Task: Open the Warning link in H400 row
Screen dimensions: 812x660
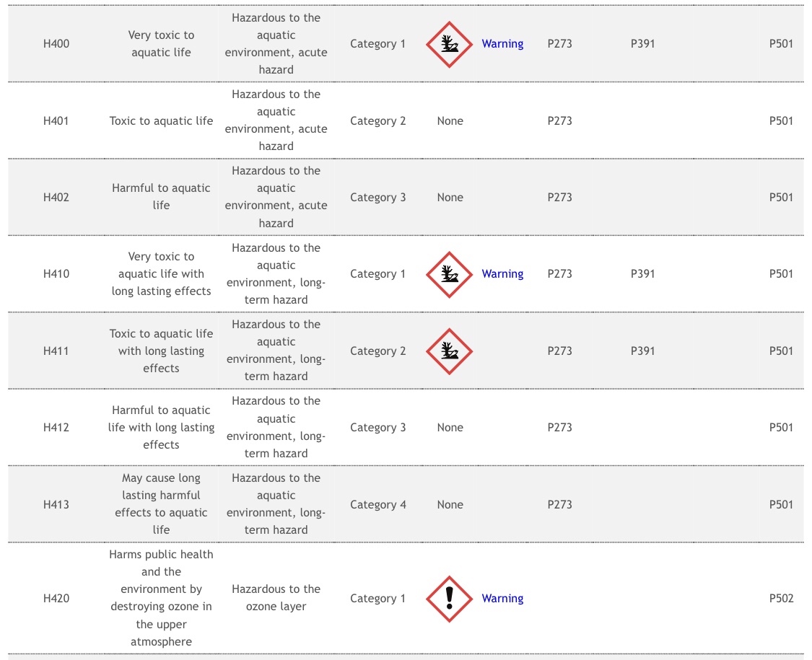Action: (x=502, y=44)
